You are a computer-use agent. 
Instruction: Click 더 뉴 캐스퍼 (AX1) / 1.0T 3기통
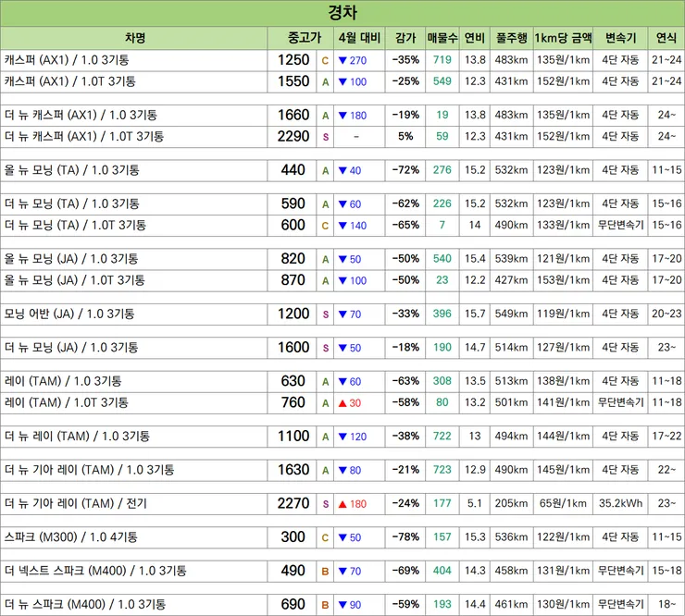coord(84,136)
